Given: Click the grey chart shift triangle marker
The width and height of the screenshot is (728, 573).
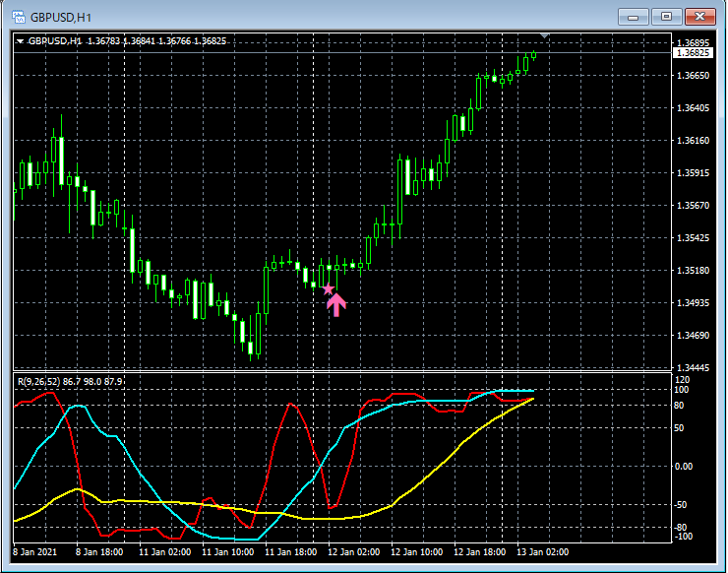Looking at the screenshot, I should [x=545, y=37].
